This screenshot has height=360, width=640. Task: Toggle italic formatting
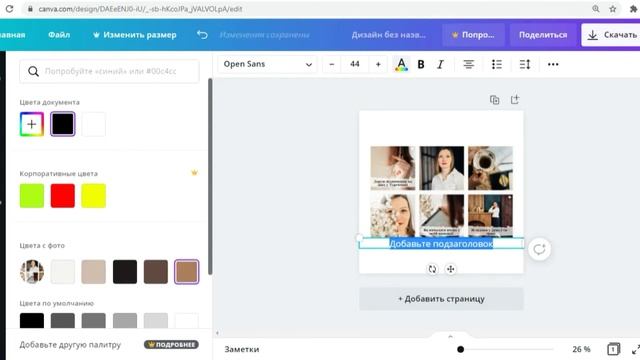coord(440,64)
